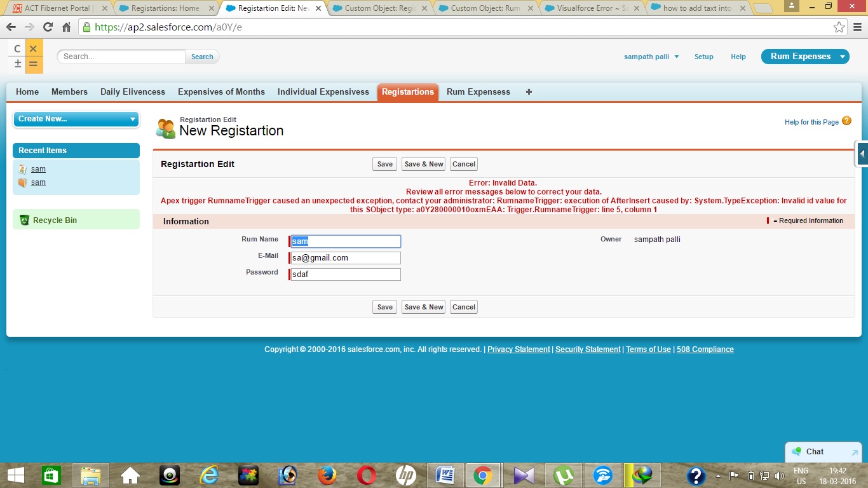Show hidden system tray icons arrow
This screenshot has width=868, height=488.
(x=719, y=475)
